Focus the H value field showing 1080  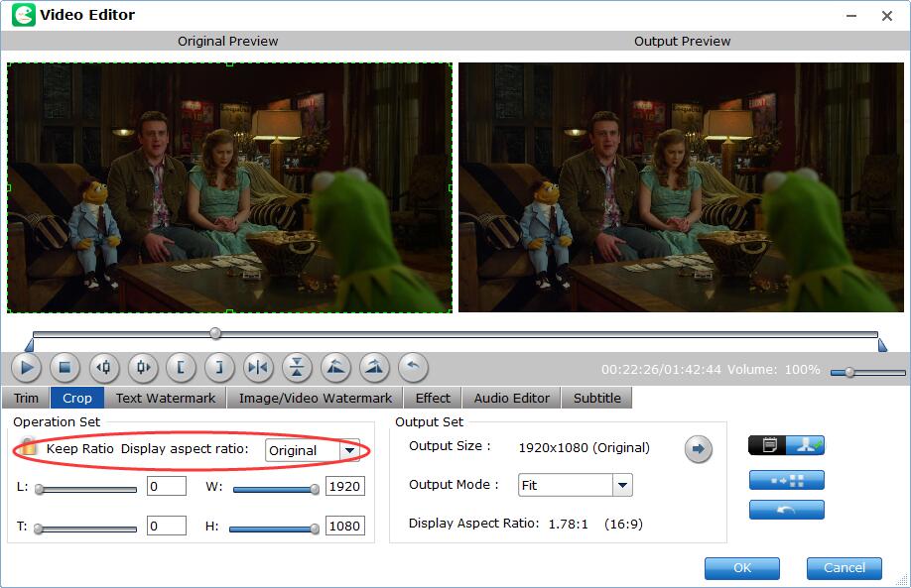(x=345, y=526)
